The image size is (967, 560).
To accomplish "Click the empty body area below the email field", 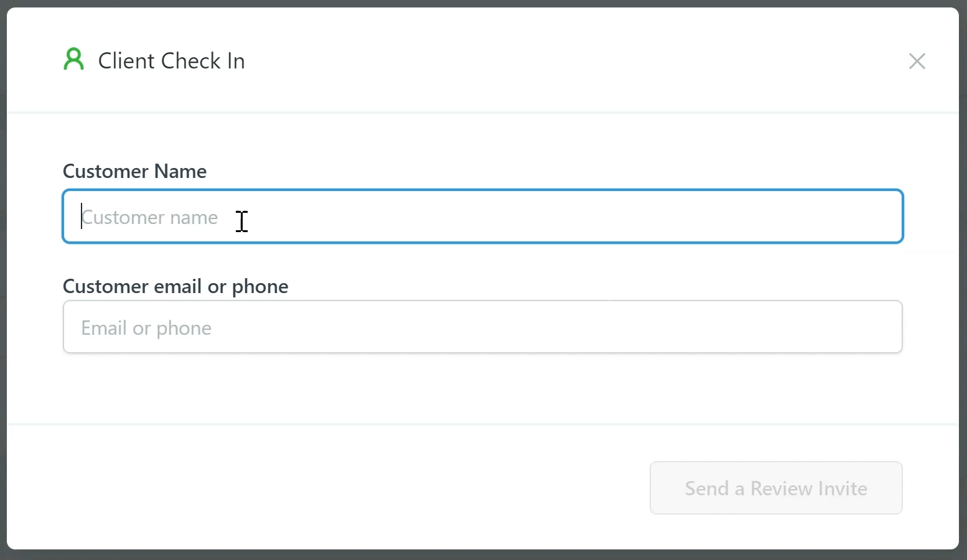I will [x=482, y=389].
